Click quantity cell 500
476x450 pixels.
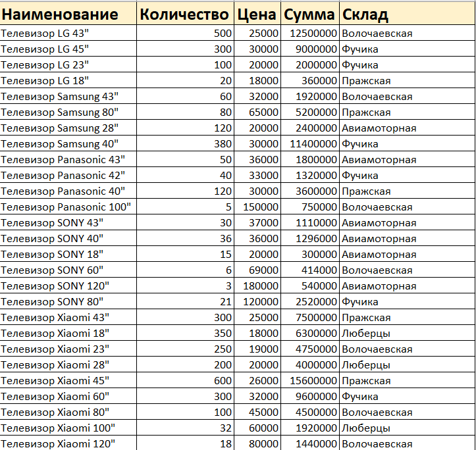point(185,33)
